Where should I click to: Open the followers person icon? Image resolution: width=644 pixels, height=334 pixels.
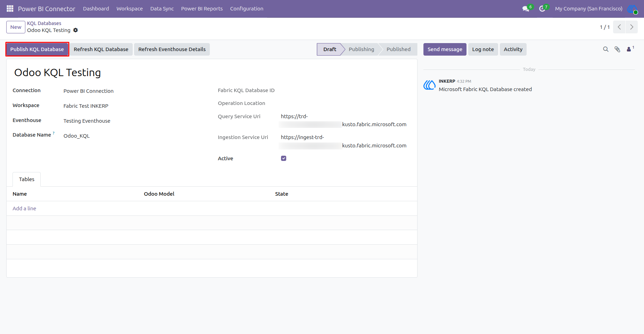tap(629, 49)
